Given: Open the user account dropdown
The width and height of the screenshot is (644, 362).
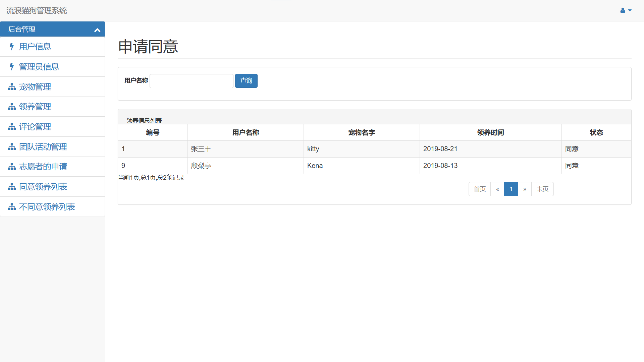Looking at the screenshot, I should (626, 10).
